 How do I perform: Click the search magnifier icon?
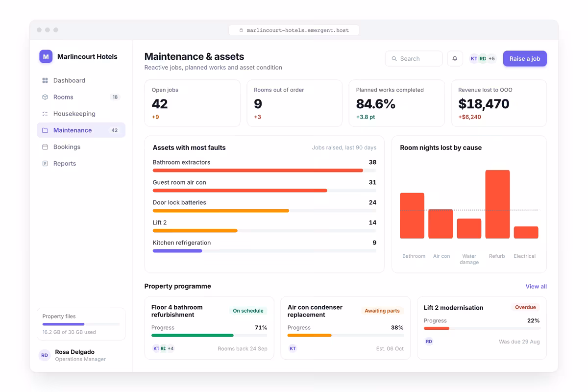[x=394, y=59]
